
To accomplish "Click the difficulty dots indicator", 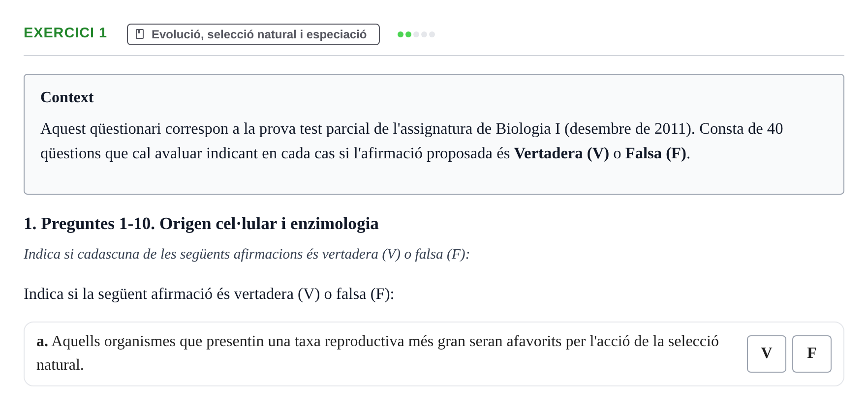I will [x=416, y=34].
